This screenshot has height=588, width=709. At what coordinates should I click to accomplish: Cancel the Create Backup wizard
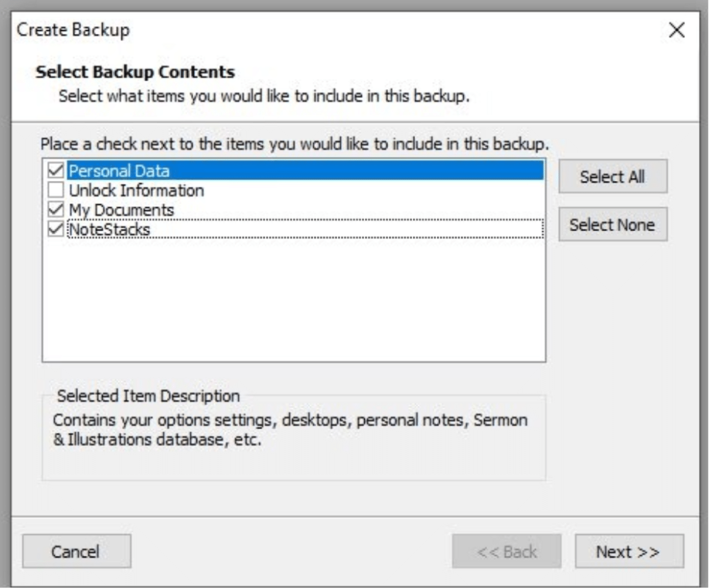tap(76, 551)
